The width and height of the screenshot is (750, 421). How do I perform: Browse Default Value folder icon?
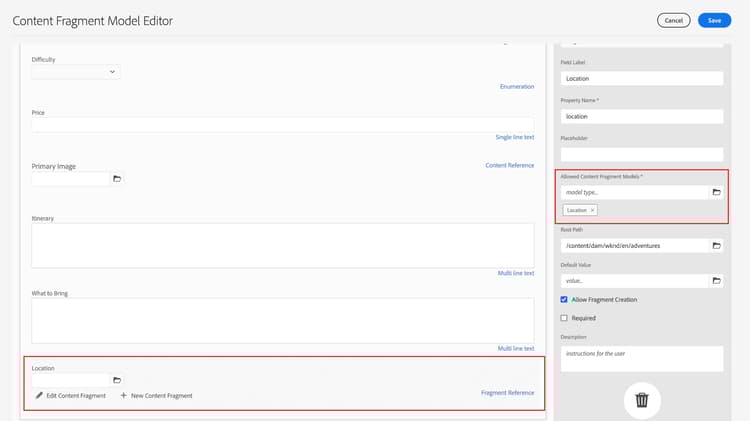[716, 281]
